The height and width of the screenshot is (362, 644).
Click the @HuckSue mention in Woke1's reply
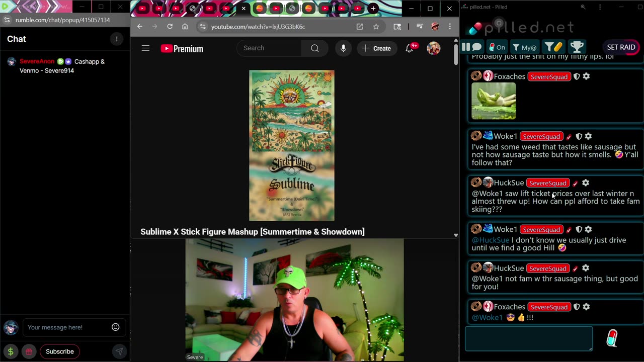point(491,240)
